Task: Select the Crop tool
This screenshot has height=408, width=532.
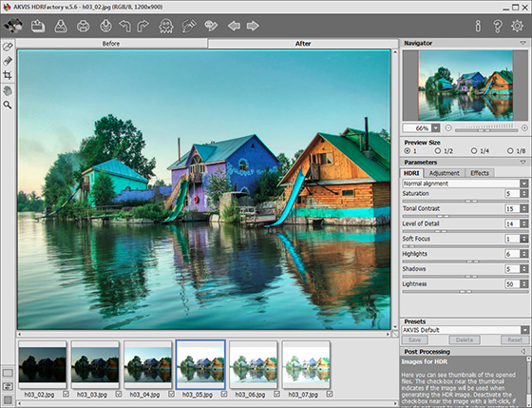Action: coord(8,75)
